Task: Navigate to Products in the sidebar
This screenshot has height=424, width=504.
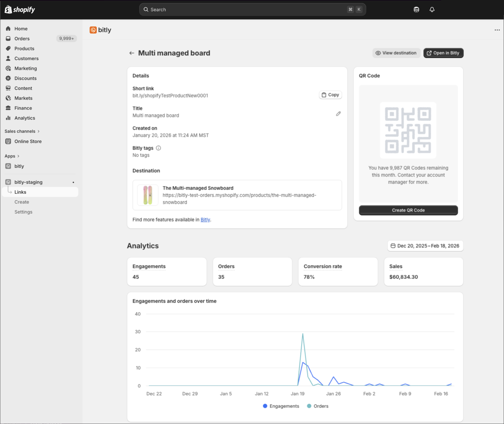Action: pyautogui.click(x=24, y=48)
